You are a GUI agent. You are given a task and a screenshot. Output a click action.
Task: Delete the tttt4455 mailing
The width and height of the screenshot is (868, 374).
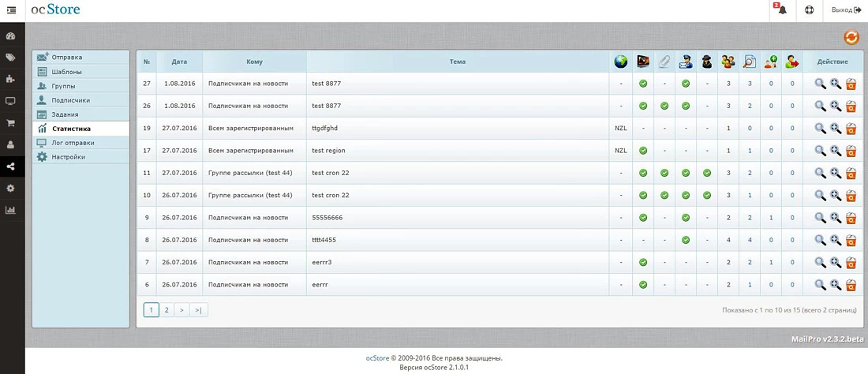pyautogui.click(x=851, y=240)
